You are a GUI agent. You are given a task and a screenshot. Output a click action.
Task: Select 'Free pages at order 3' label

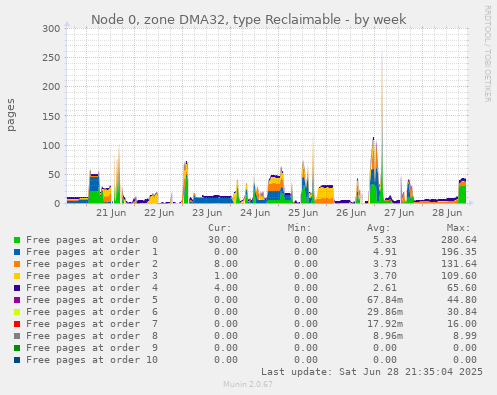point(92,276)
